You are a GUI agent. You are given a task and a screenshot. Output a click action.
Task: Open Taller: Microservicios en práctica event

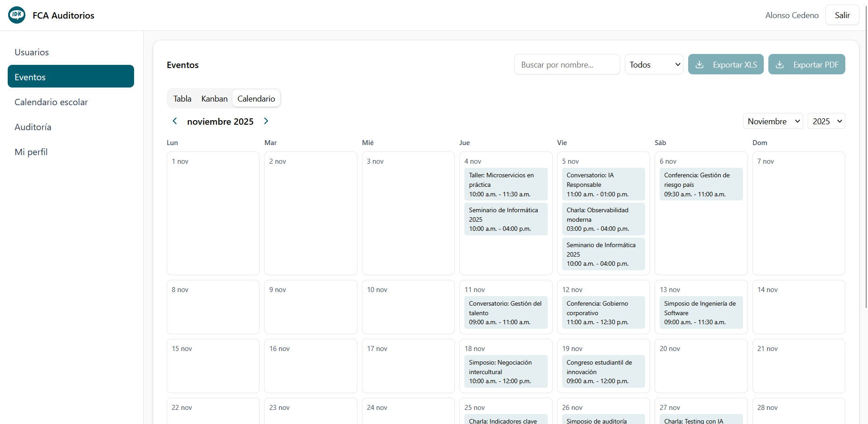pyautogui.click(x=506, y=185)
